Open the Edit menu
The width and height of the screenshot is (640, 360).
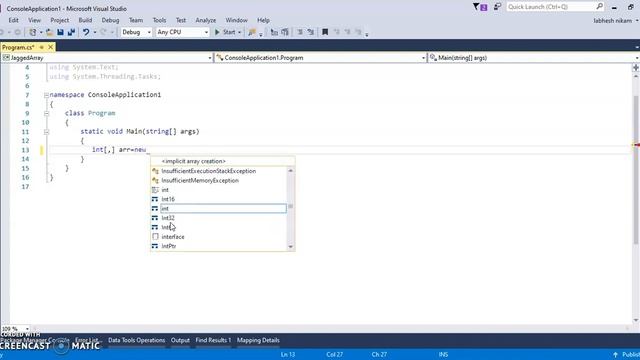coord(13,20)
